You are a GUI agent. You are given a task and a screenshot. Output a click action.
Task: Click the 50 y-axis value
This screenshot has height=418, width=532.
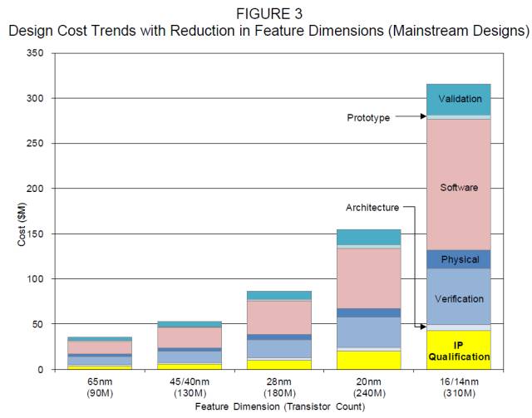point(38,324)
